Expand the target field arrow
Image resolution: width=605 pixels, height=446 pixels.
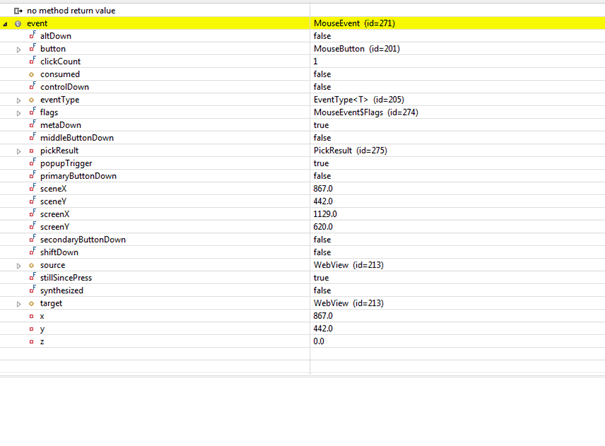tap(19, 303)
